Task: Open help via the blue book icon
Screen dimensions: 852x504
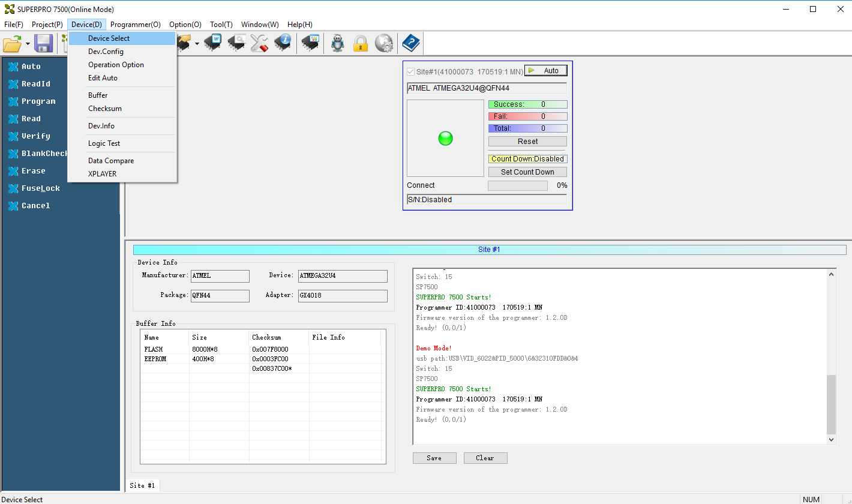Action: pyautogui.click(x=411, y=43)
